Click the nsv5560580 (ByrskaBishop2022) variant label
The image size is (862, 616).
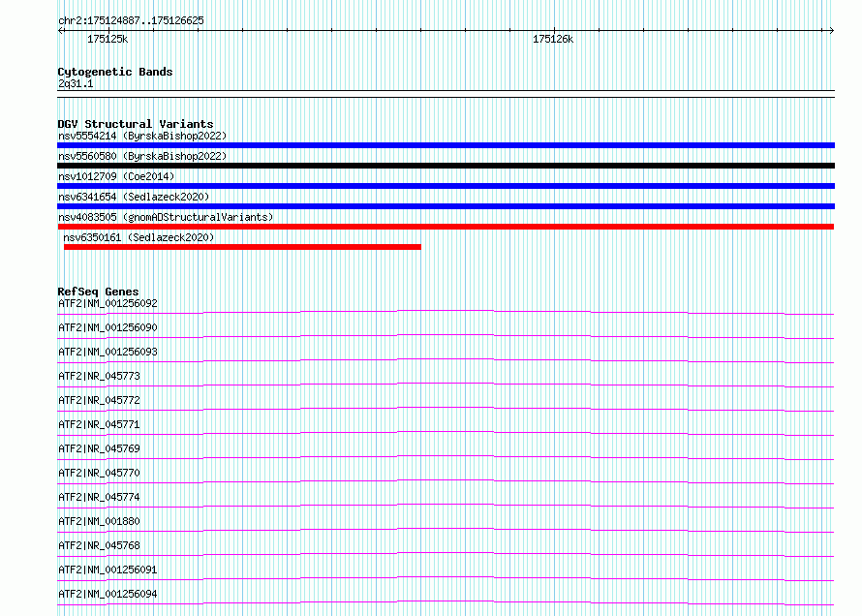pos(142,156)
